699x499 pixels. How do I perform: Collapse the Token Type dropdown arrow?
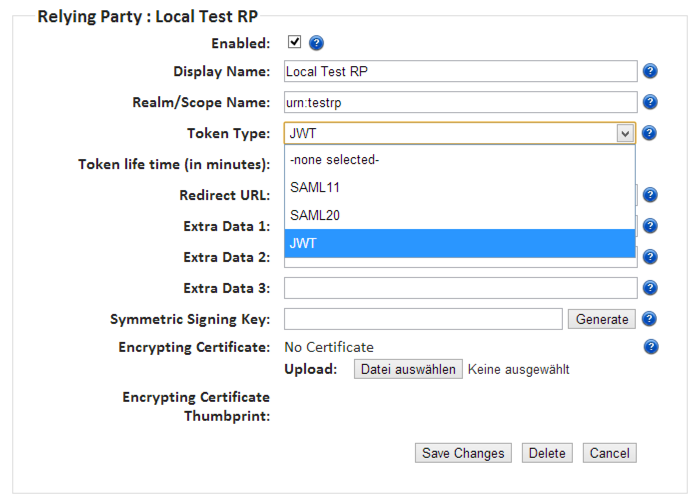[624, 133]
